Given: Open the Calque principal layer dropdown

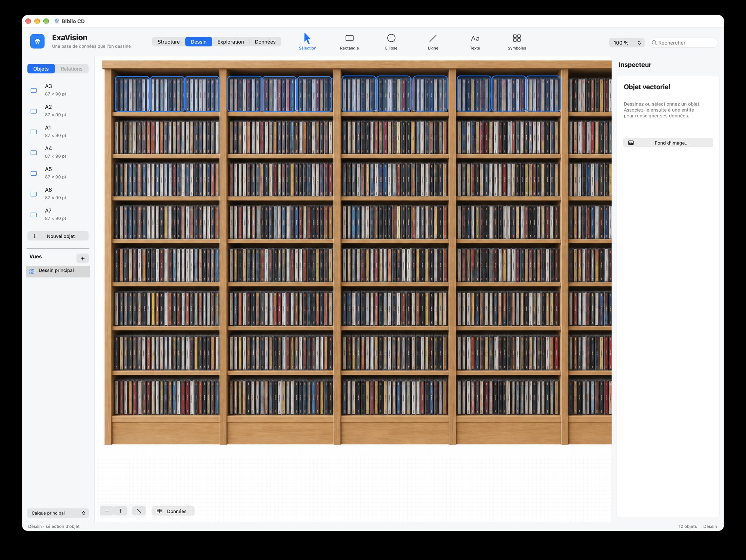Looking at the screenshot, I should pos(58,513).
